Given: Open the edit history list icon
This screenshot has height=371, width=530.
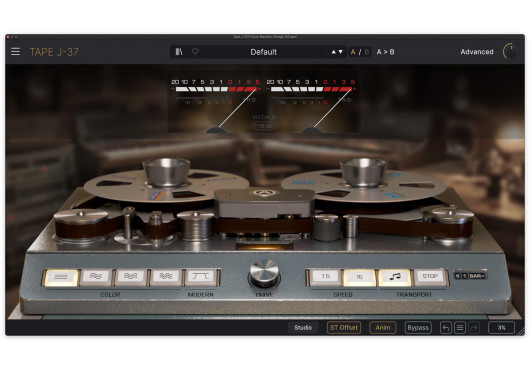Looking at the screenshot, I should 460,328.
